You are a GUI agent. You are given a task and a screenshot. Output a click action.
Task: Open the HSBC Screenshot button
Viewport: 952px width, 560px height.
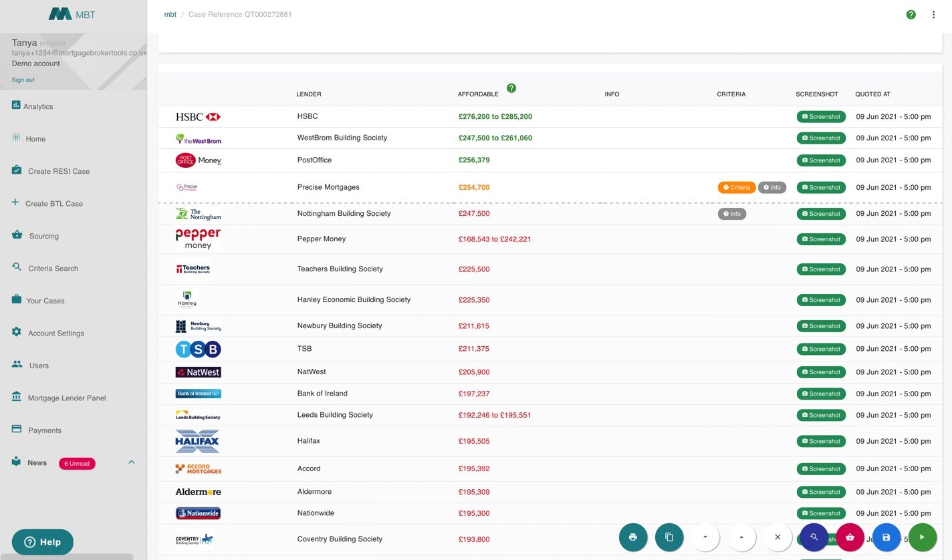[x=821, y=117]
